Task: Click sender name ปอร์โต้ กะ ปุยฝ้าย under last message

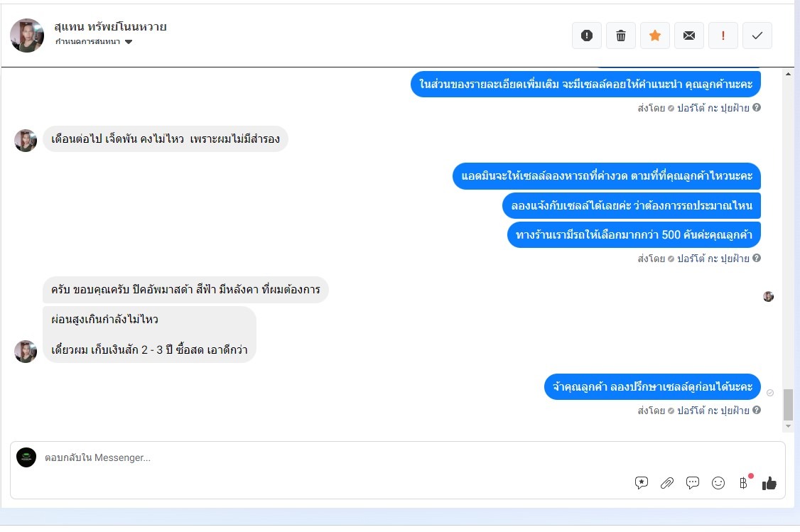Action: point(713,411)
